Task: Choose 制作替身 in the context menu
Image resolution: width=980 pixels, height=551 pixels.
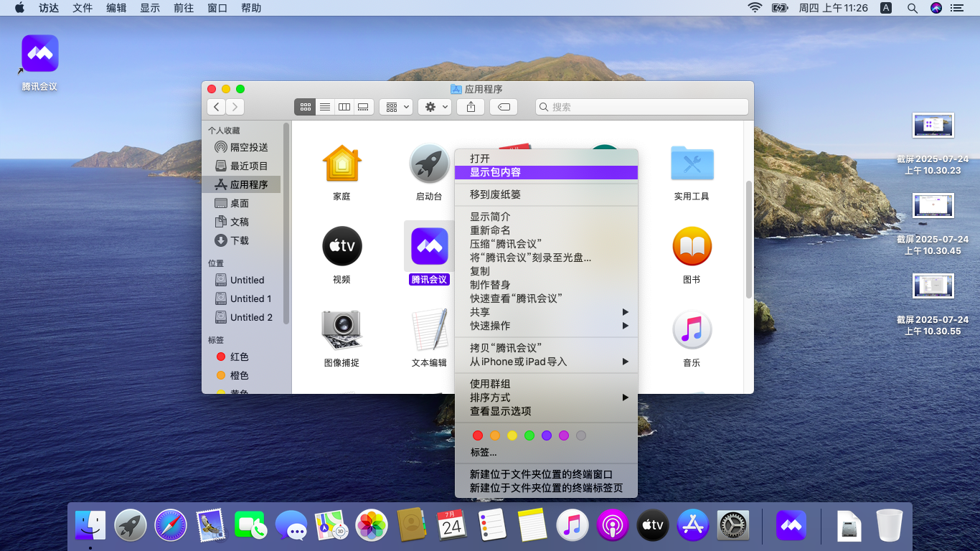Action: [x=546, y=285]
